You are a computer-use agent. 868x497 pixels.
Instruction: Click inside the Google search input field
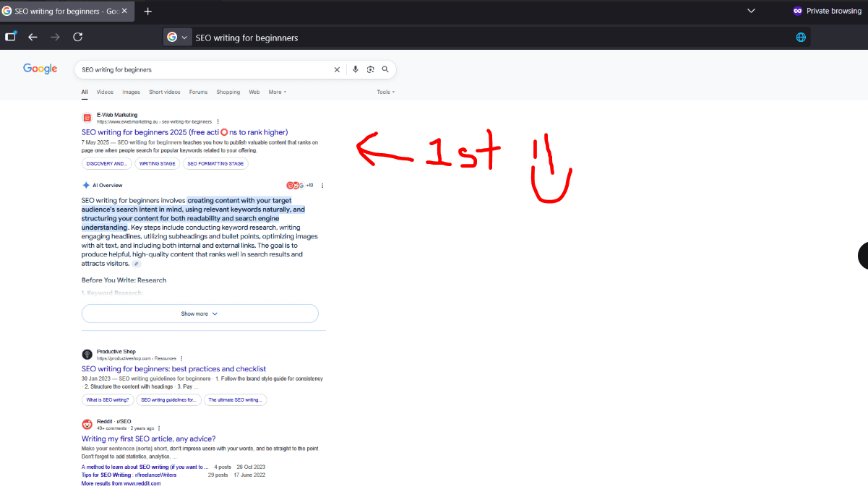(x=202, y=69)
